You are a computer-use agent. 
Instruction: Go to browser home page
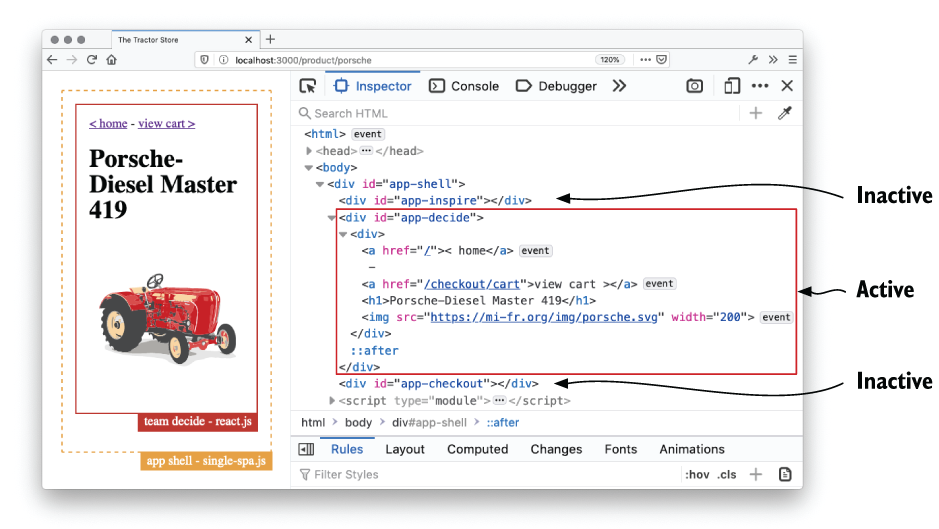point(111,60)
